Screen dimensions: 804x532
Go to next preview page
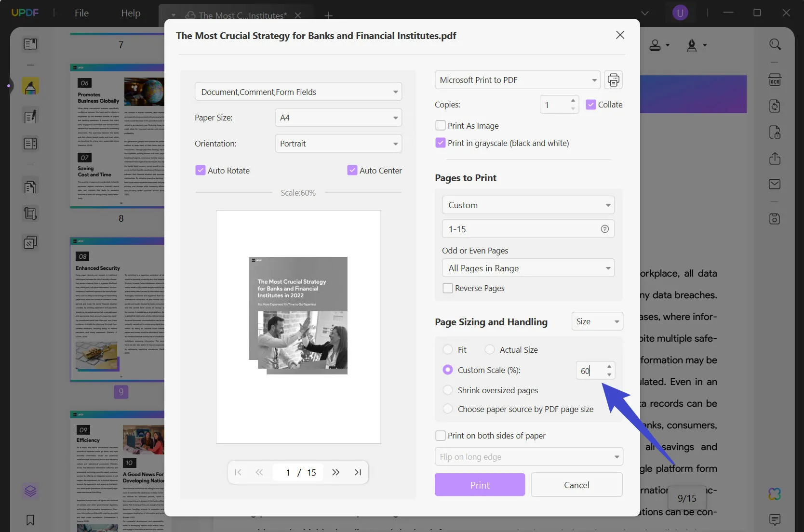(x=335, y=472)
